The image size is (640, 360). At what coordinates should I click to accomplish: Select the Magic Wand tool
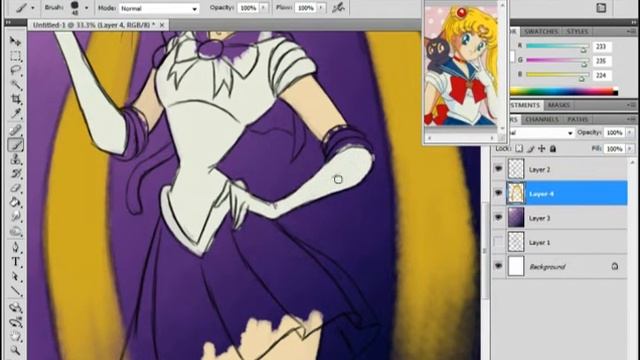(x=15, y=85)
